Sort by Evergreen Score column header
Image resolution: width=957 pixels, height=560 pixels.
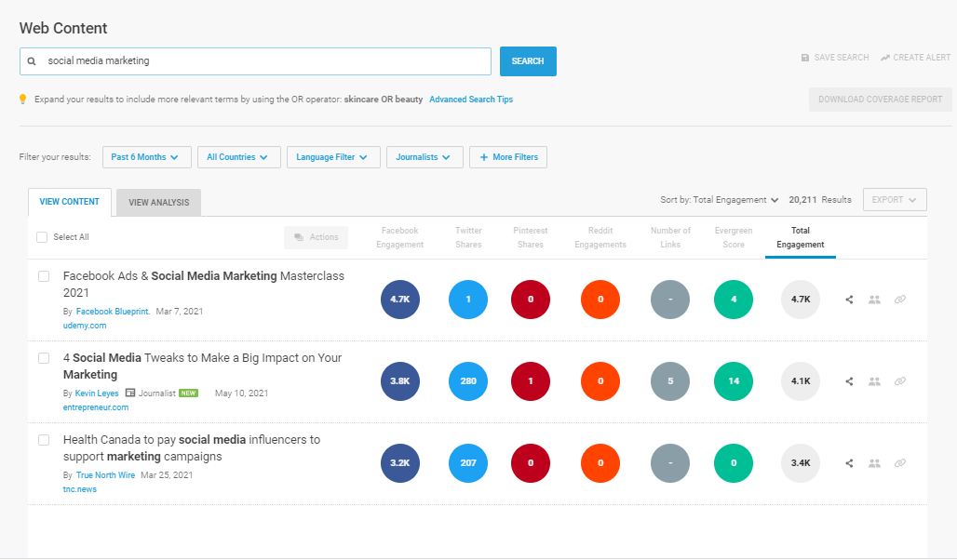pos(733,237)
